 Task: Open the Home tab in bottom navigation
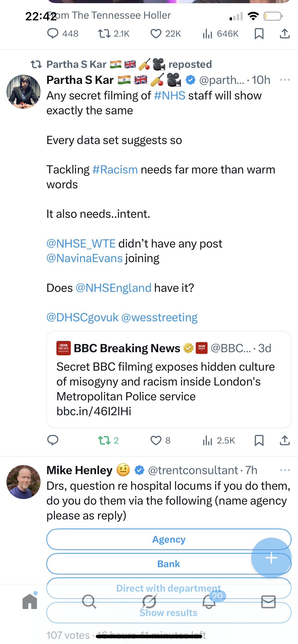(x=30, y=602)
